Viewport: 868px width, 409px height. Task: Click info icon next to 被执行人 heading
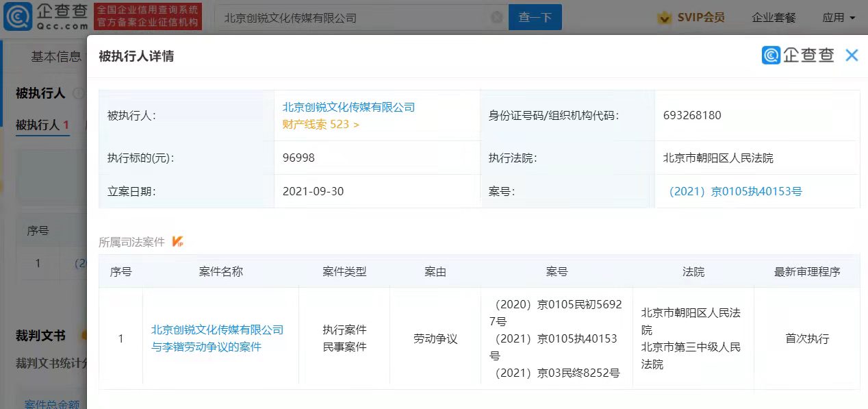(78, 93)
